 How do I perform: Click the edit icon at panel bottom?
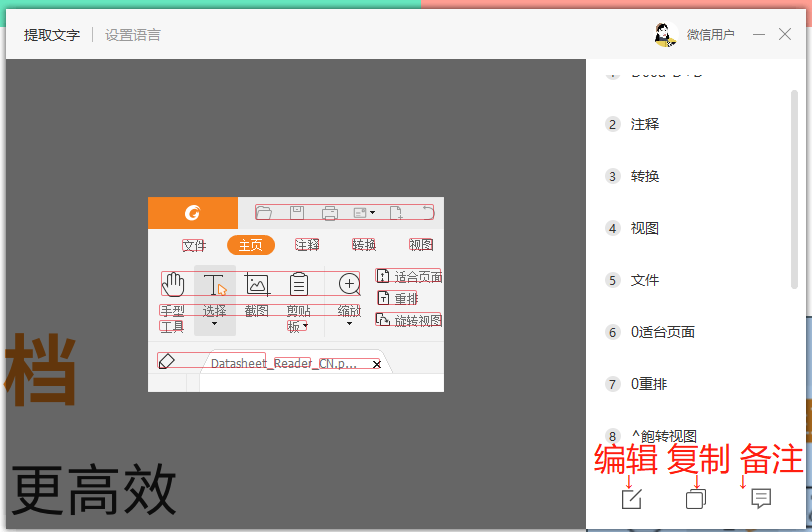pyautogui.click(x=631, y=499)
